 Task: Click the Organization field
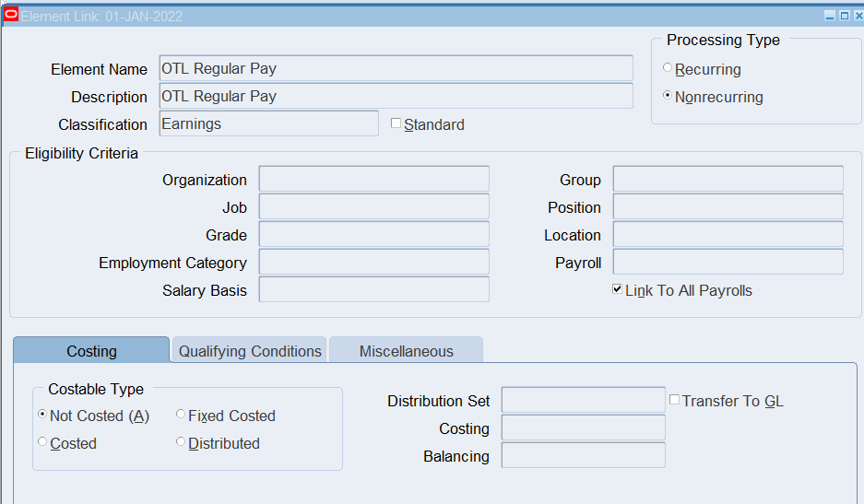pos(373,179)
